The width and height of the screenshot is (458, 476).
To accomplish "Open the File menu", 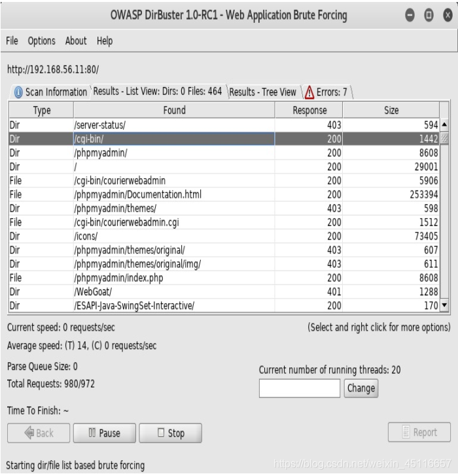I will [x=12, y=41].
